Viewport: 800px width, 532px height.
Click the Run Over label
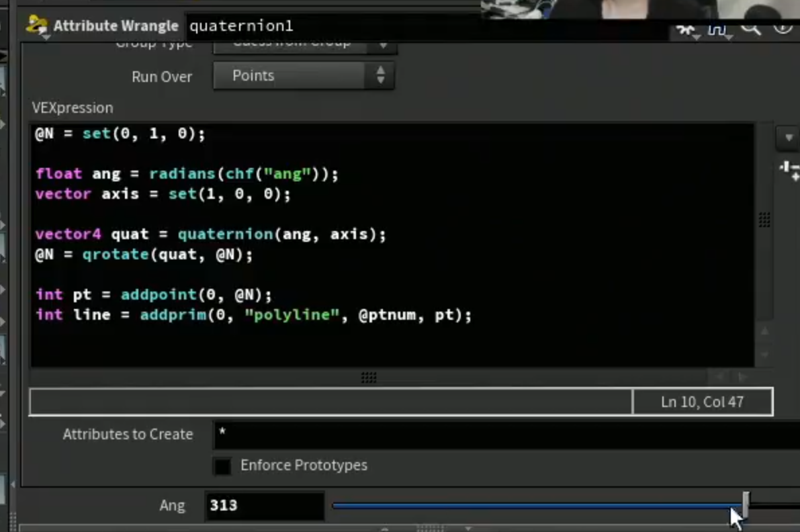click(x=162, y=77)
